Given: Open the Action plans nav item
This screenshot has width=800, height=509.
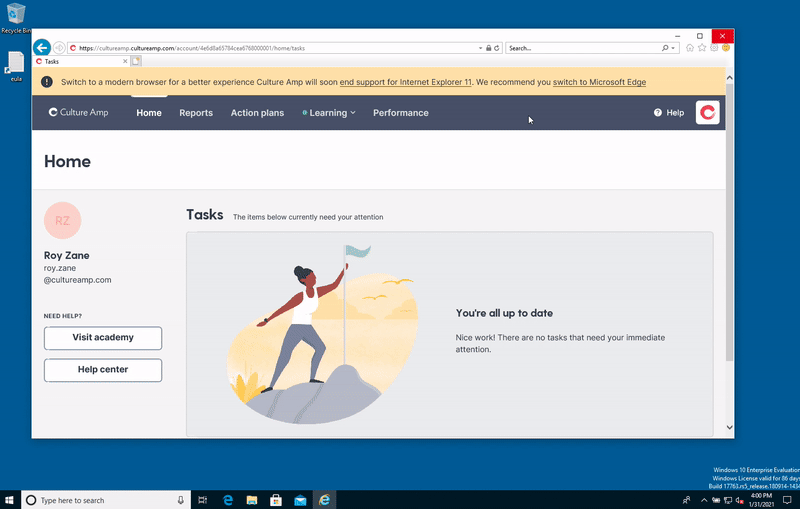Looking at the screenshot, I should (x=257, y=113).
